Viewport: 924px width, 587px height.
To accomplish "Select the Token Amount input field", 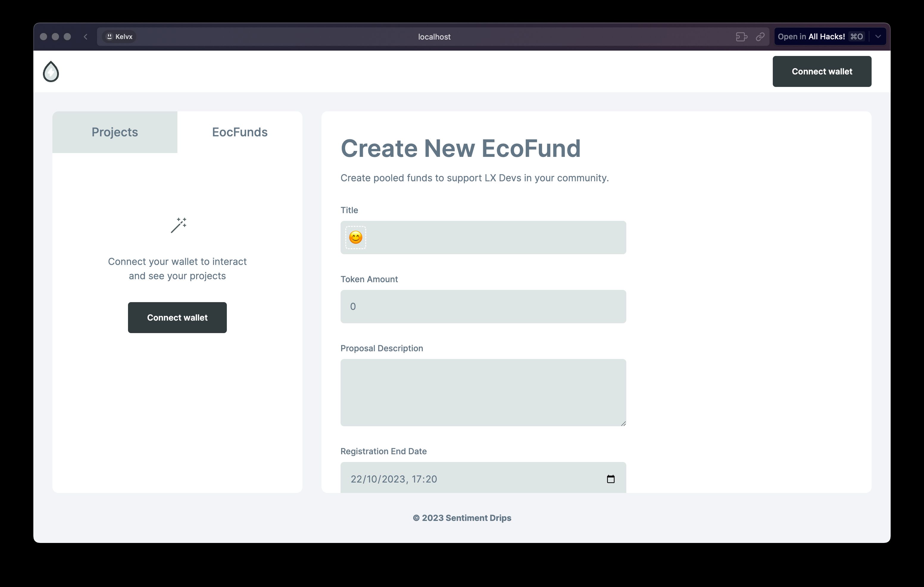I will pyautogui.click(x=483, y=306).
